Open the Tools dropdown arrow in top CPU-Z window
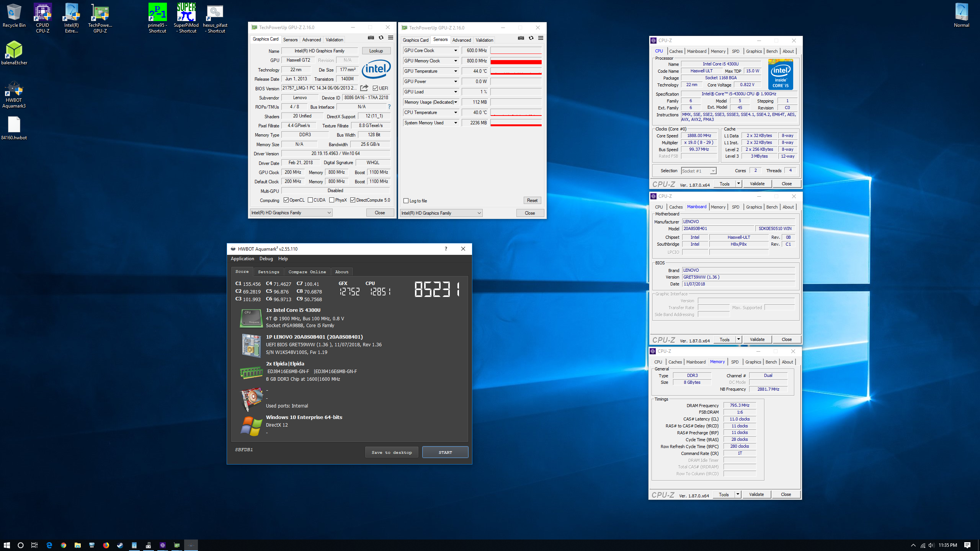Viewport: 980px width, 551px height. (738, 184)
